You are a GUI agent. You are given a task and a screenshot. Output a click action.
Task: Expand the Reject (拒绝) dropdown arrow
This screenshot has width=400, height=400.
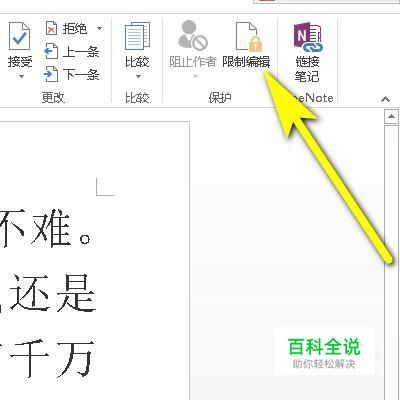tap(99, 29)
